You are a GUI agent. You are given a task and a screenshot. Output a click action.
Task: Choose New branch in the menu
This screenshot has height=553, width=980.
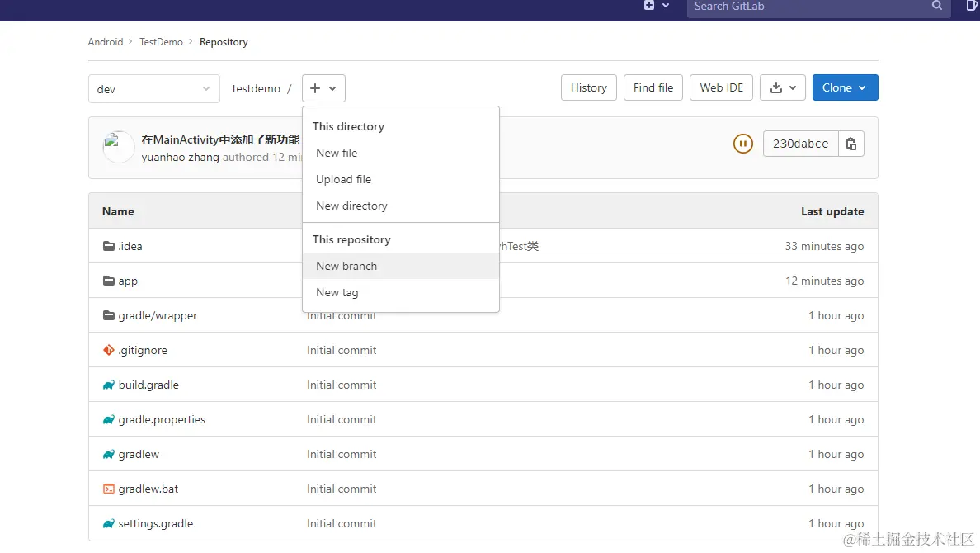point(401,266)
